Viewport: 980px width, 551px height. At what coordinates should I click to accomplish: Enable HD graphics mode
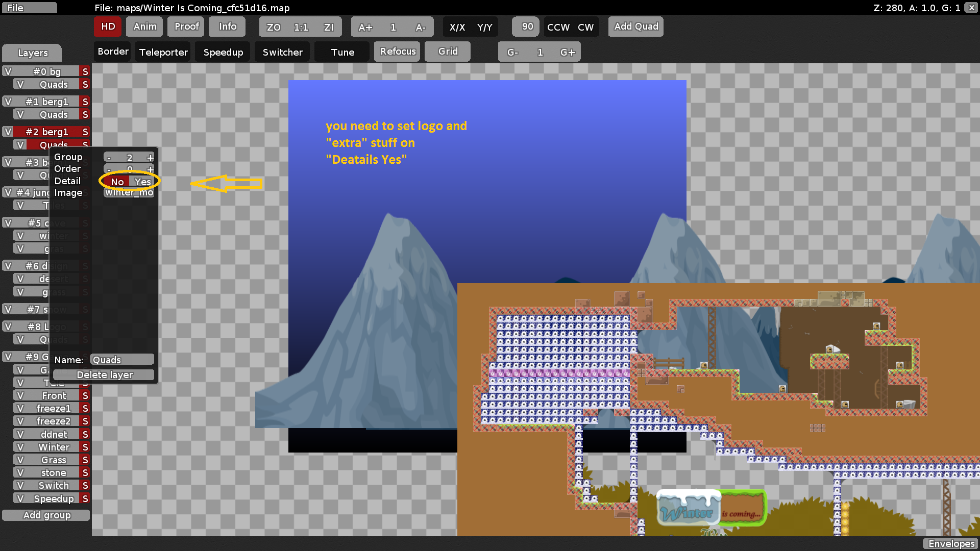tap(107, 27)
